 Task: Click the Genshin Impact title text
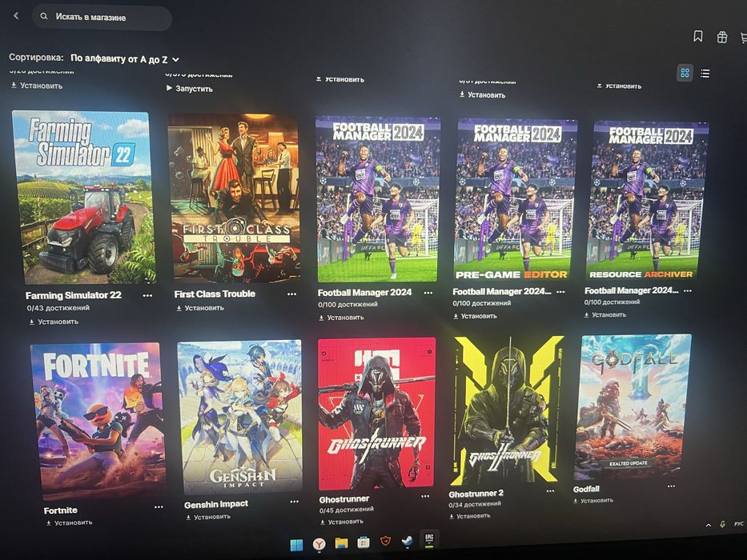click(x=216, y=504)
